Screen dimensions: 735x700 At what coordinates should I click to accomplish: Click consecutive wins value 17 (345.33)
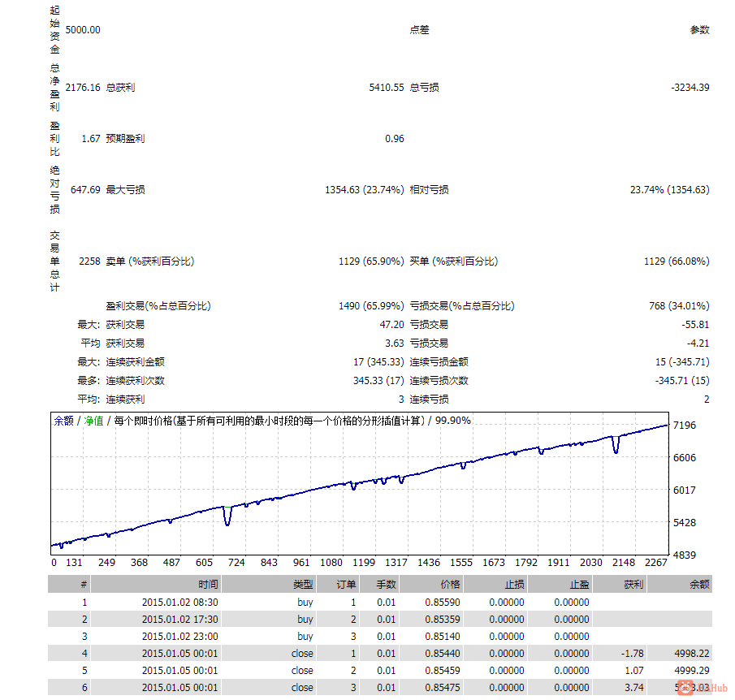point(378,362)
